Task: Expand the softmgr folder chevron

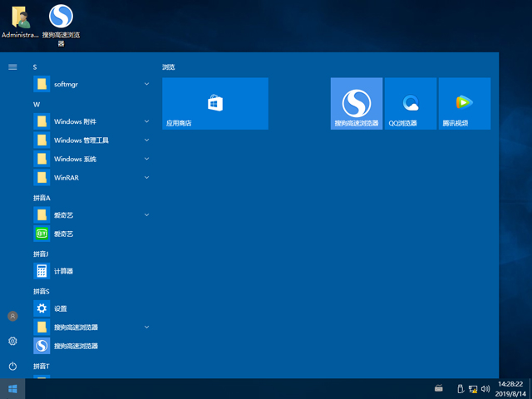Action: click(x=146, y=84)
